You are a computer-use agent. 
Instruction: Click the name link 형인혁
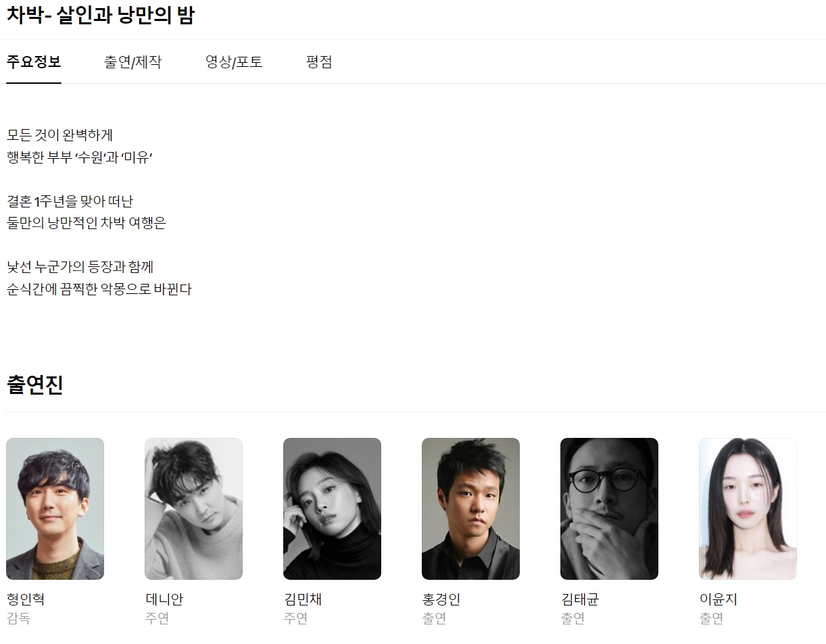point(26,599)
